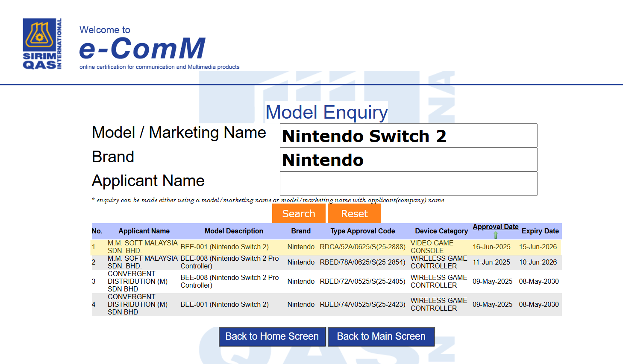Image resolution: width=623 pixels, height=364 pixels.
Task: Focus the empty Applicant Name field
Action: tap(408, 184)
